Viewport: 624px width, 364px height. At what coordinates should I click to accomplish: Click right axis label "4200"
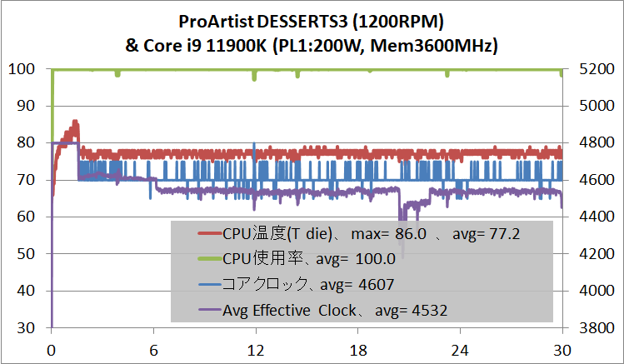coord(597,254)
